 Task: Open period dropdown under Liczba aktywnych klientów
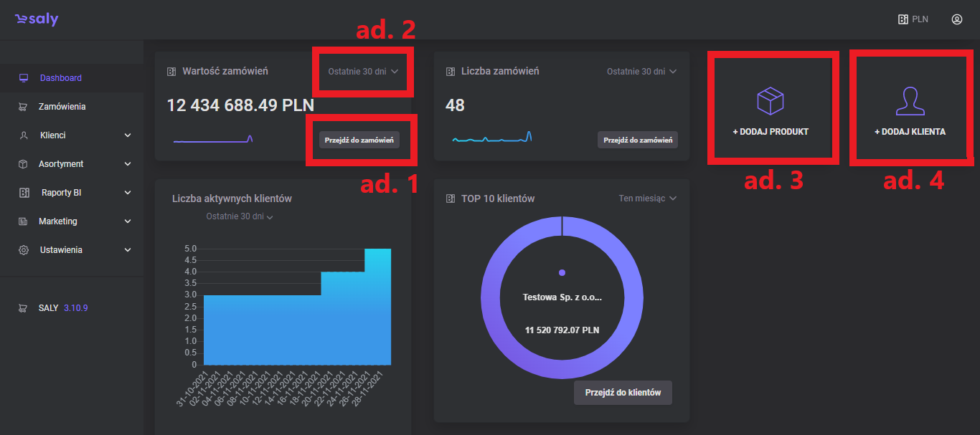[x=240, y=216]
